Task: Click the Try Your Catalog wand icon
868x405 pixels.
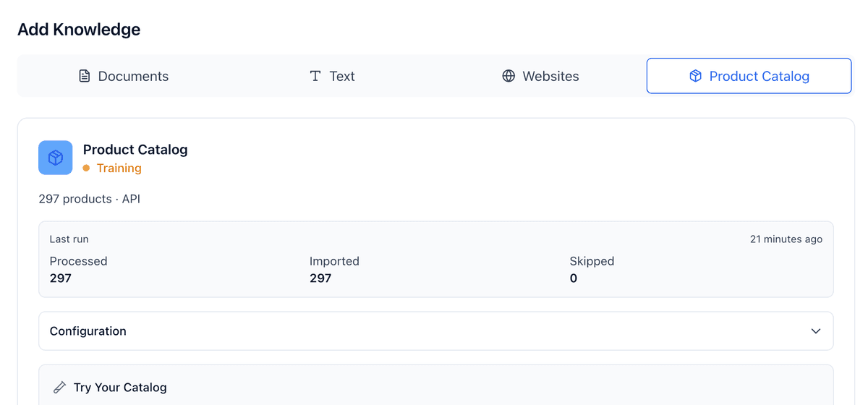Action: coord(59,388)
